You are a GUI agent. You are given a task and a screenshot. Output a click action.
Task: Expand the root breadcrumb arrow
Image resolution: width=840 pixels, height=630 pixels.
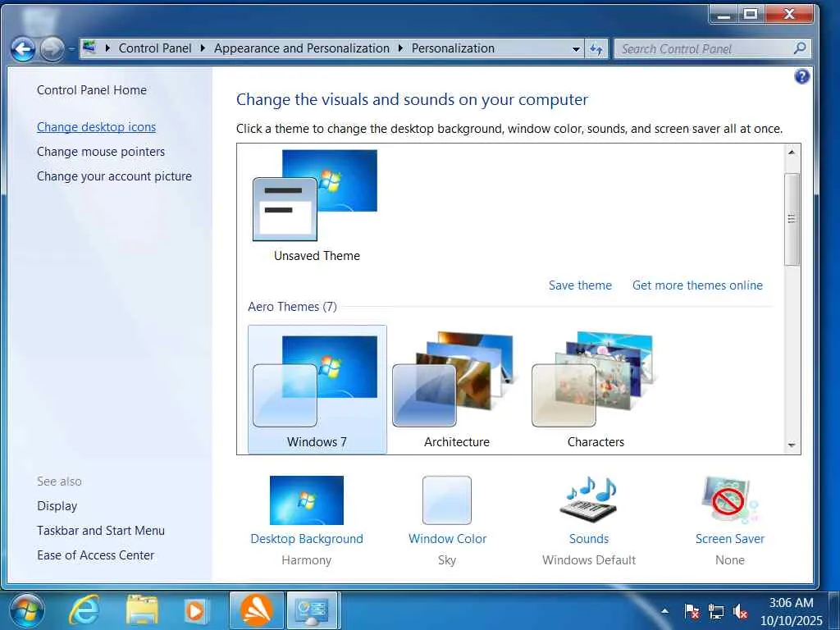coord(107,48)
